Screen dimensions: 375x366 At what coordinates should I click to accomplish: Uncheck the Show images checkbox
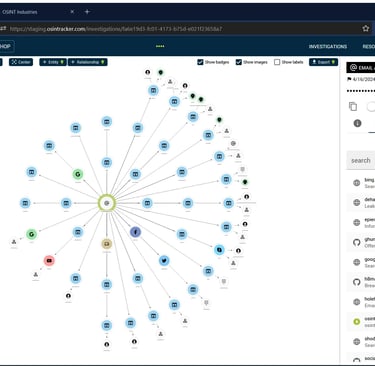pyautogui.click(x=239, y=62)
